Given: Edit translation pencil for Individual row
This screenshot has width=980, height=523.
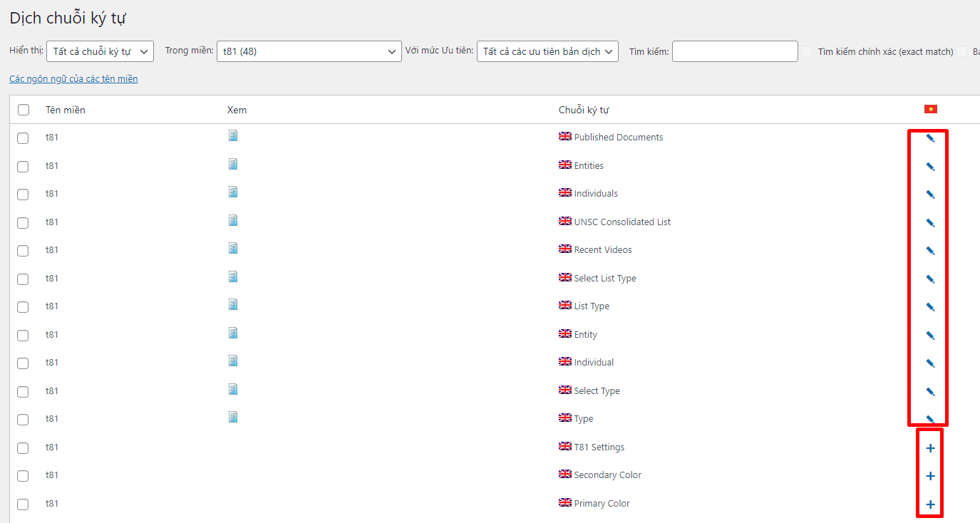Looking at the screenshot, I should tap(930, 363).
